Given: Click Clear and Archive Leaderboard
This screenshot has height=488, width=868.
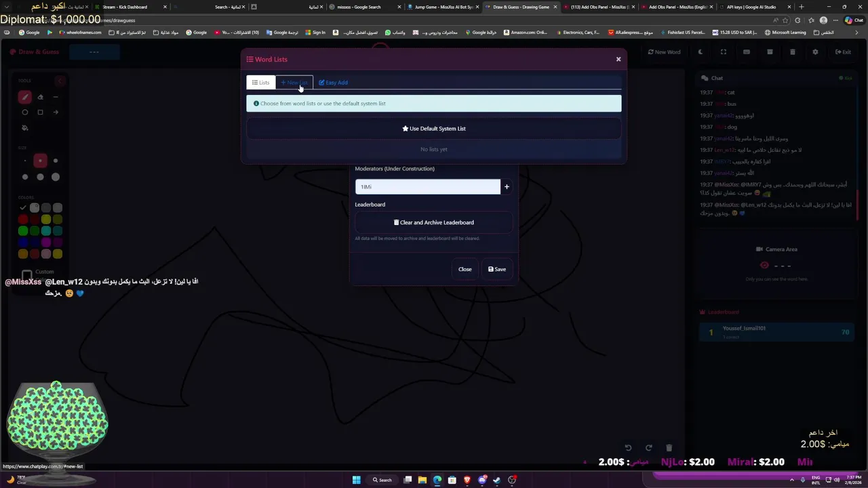Looking at the screenshot, I should (x=434, y=222).
